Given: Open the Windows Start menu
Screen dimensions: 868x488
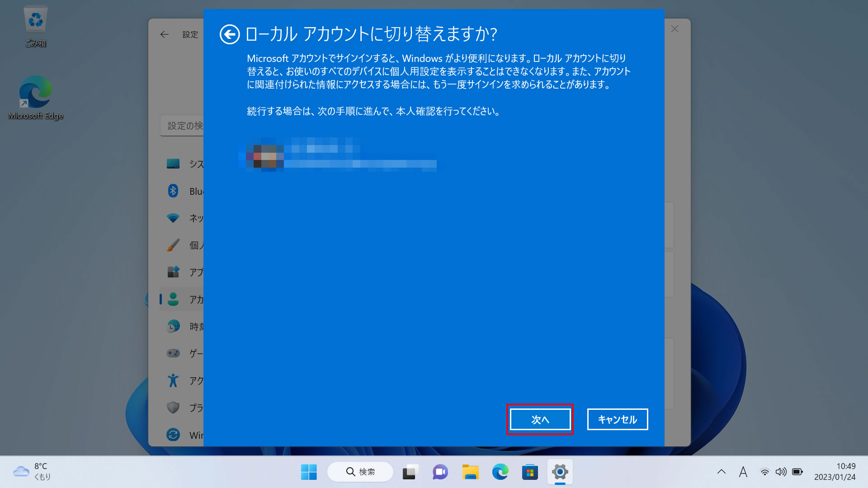Looking at the screenshot, I should click(309, 472).
